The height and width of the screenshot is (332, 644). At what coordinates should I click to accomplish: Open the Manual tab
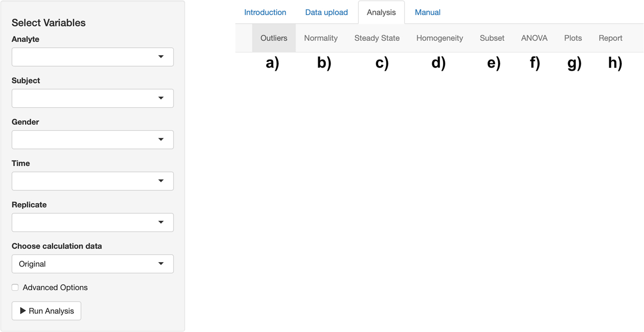pos(427,12)
